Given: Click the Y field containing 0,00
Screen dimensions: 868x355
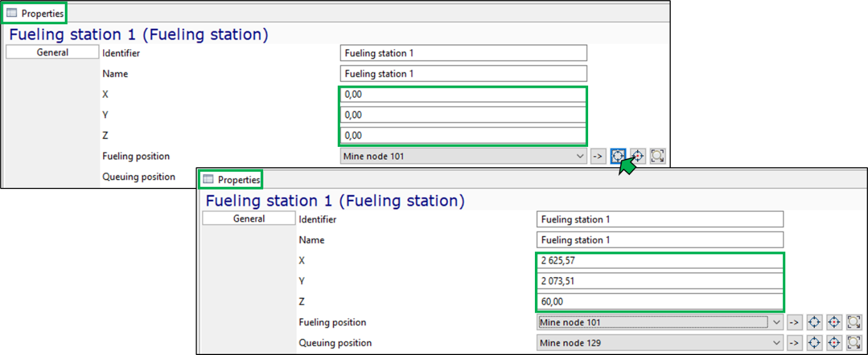Looking at the screenshot, I should coord(464,115).
